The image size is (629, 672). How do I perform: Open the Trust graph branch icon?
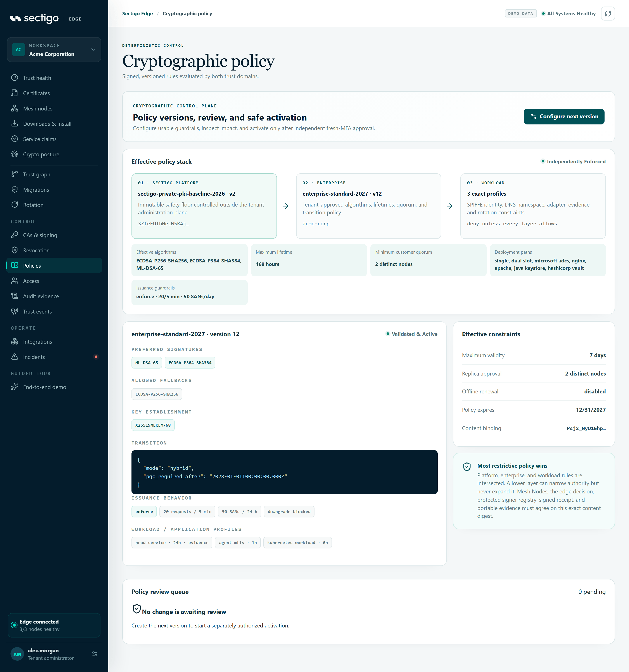coord(15,174)
